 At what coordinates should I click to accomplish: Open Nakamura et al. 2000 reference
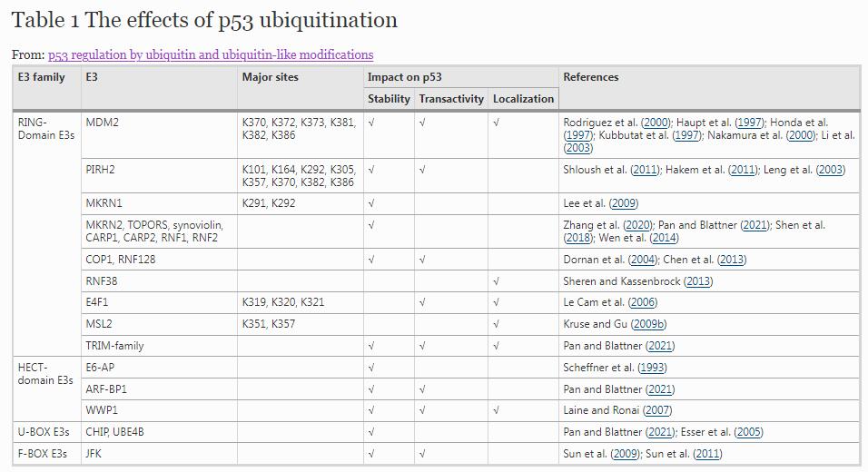click(x=802, y=135)
